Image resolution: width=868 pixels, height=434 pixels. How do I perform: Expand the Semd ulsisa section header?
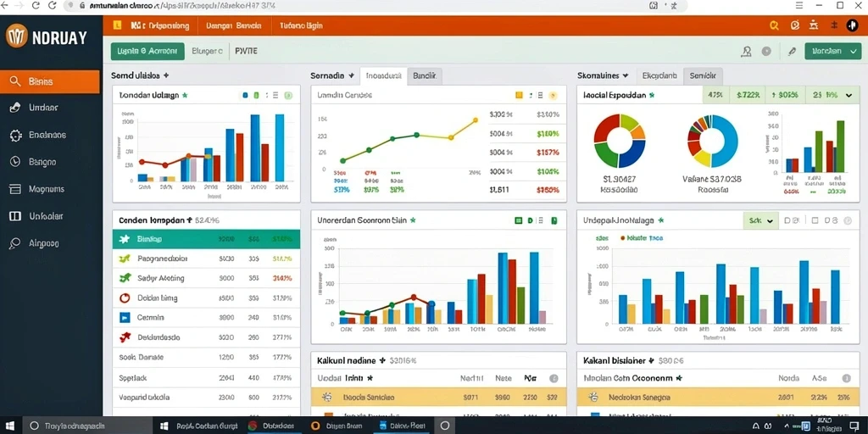click(140, 75)
